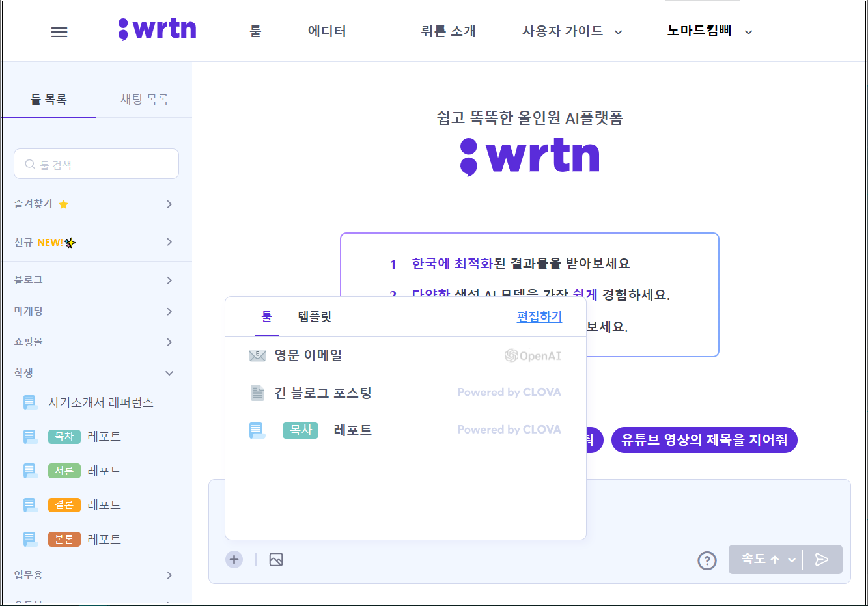
Task: Click the 자기소개서 레퍼런스 sidebar icon
Action: click(29, 403)
